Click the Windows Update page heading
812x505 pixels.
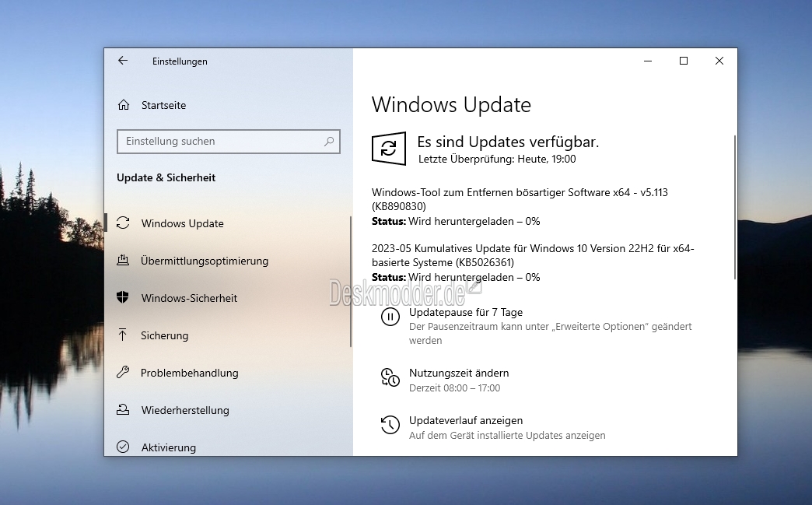(451, 104)
